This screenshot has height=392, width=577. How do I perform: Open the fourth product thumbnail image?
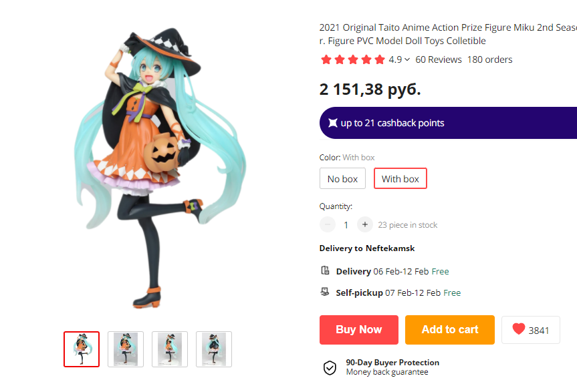pyautogui.click(x=214, y=349)
